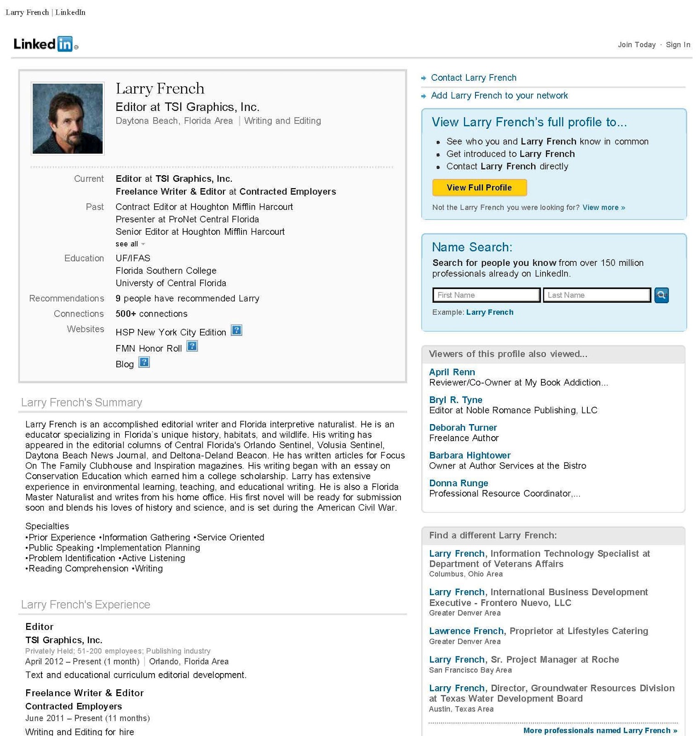This screenshot has height=736, width=700.
Task: Open April Renn's profile
Action: (x=452, y=372)
